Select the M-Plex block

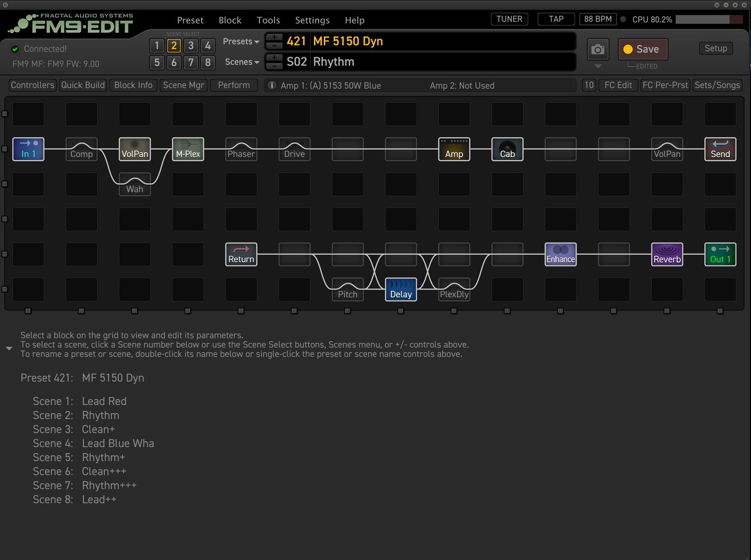[x=188, y=149]
